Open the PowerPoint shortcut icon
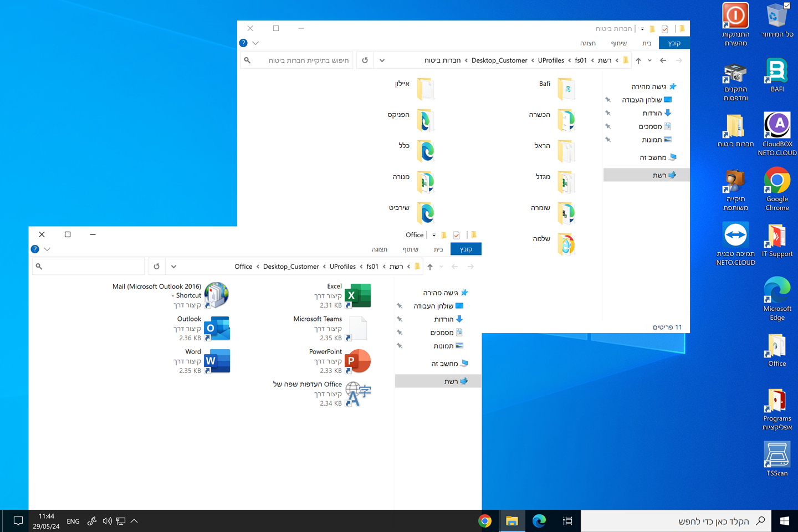The height and width of the screenshot is (532, 798). click(357, 361)
